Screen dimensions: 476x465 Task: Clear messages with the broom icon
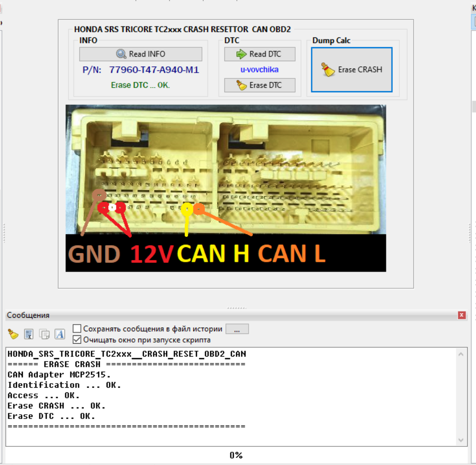click(x=13, y=334)
